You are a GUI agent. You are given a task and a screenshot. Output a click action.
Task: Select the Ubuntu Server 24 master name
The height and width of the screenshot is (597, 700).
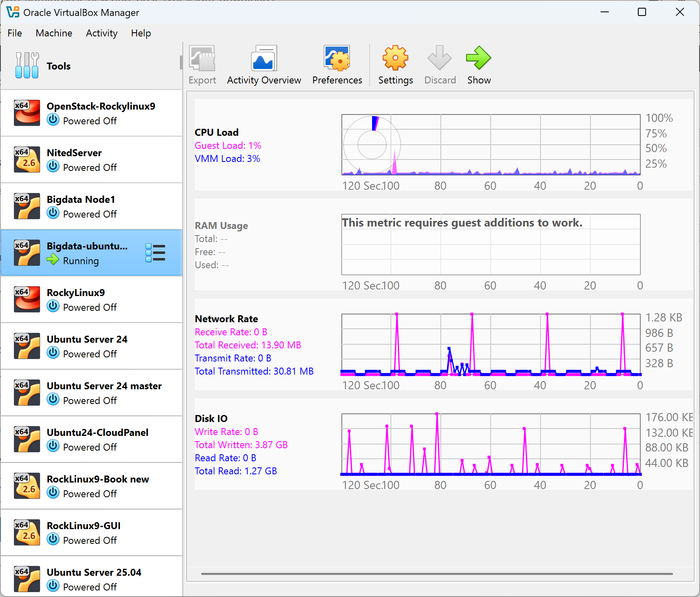coord(104,386)
